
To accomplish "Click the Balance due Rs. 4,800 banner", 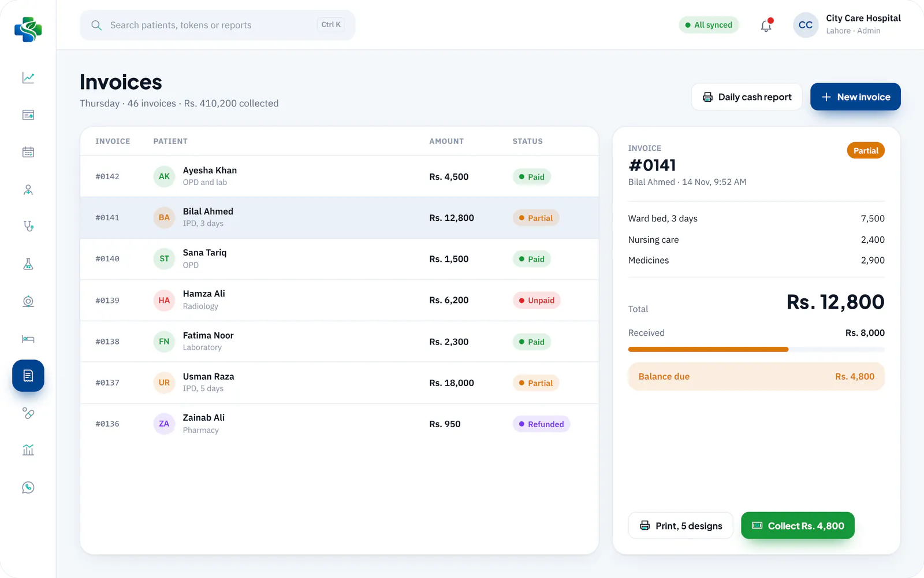I will (757, 376).
